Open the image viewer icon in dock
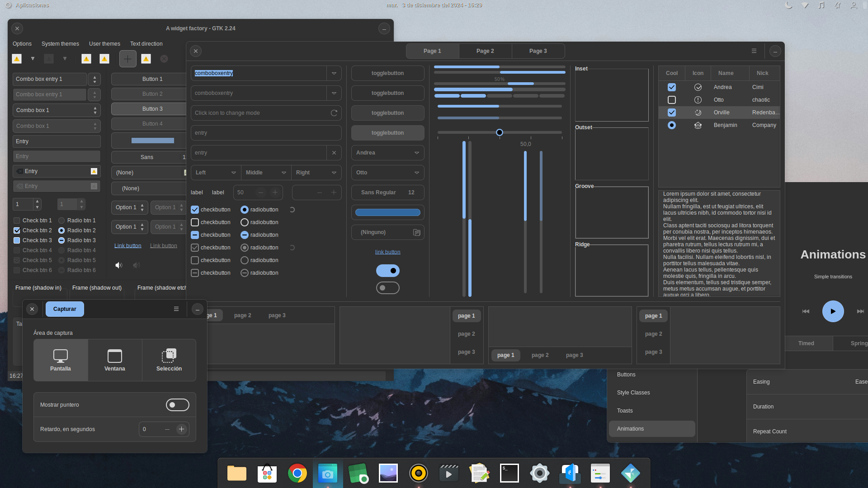This screenshot has width=868, height=488. click(388, 473)
